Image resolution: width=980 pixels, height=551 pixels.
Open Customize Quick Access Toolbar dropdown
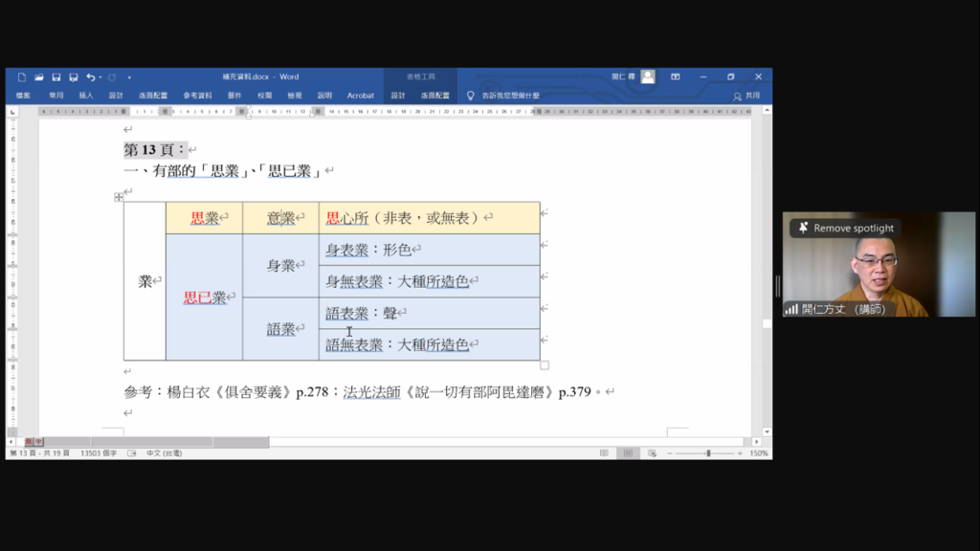(129, 77)
